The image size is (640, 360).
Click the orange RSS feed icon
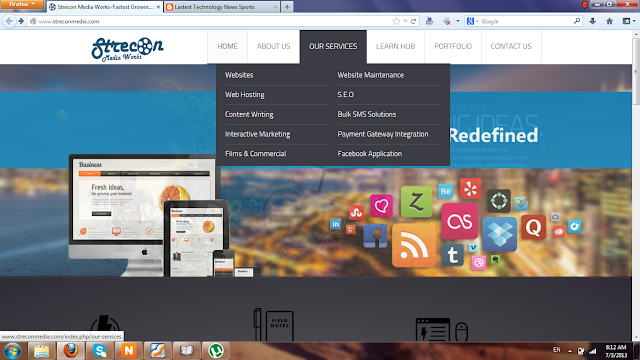(x=413, y=245)
